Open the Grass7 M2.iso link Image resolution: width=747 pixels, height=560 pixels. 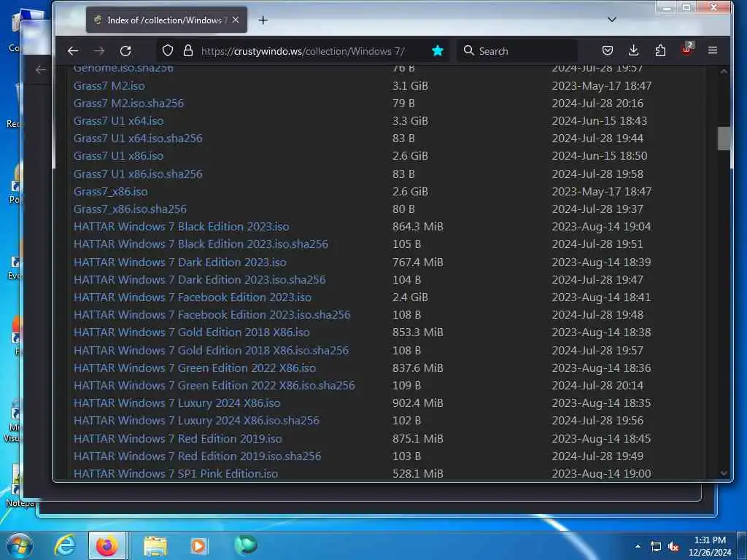pos(109,86)
